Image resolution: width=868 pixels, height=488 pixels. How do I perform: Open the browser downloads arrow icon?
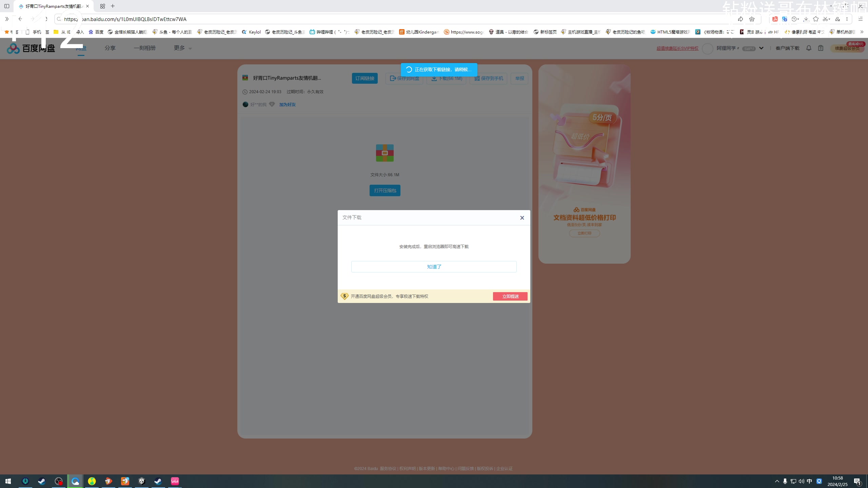[x=806, y=19]
